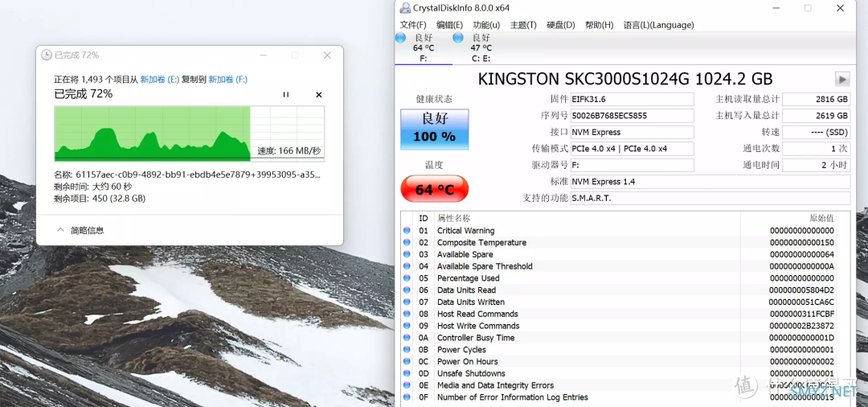Image resolution: width=868 pixels, height=407 pixels.
Task: Click raw value 00000000000150 of Composite Temperature
Action: 801,243
